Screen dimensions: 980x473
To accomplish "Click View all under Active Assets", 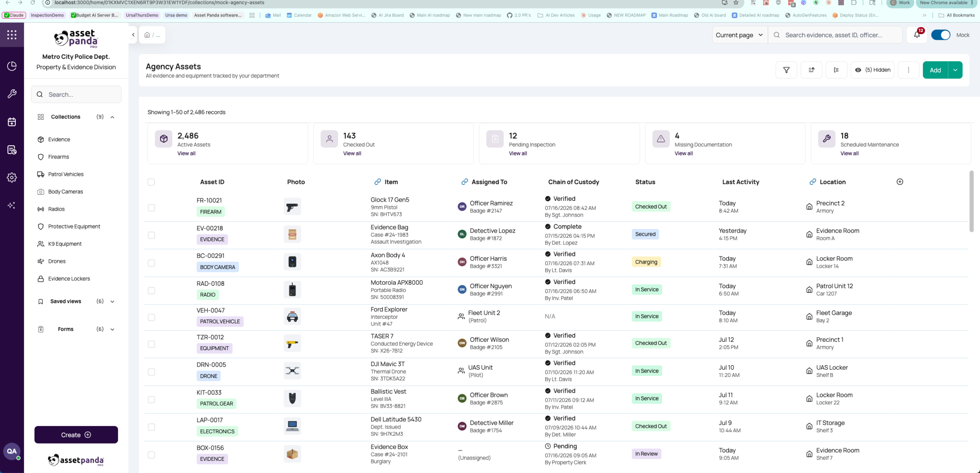I will (x=186, y=153).
